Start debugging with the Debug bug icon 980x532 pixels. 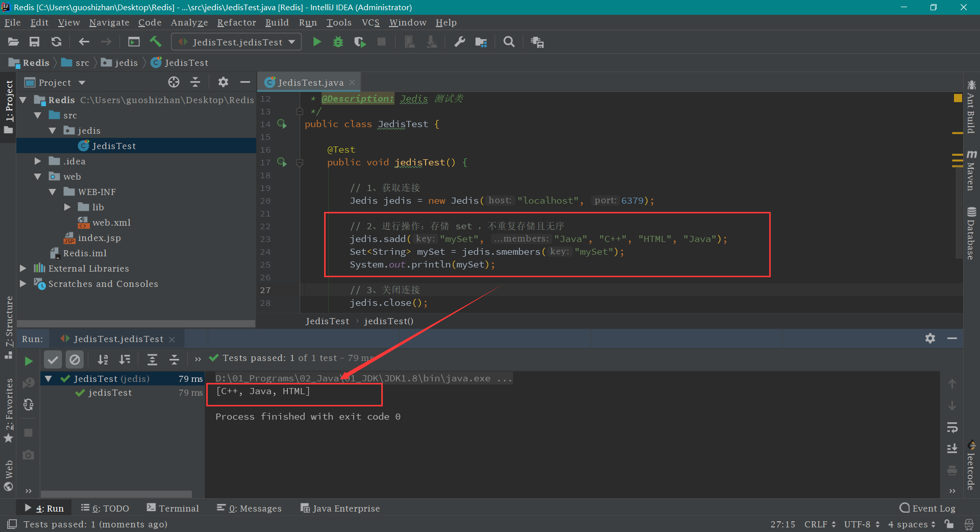click(x=338, y=42)
